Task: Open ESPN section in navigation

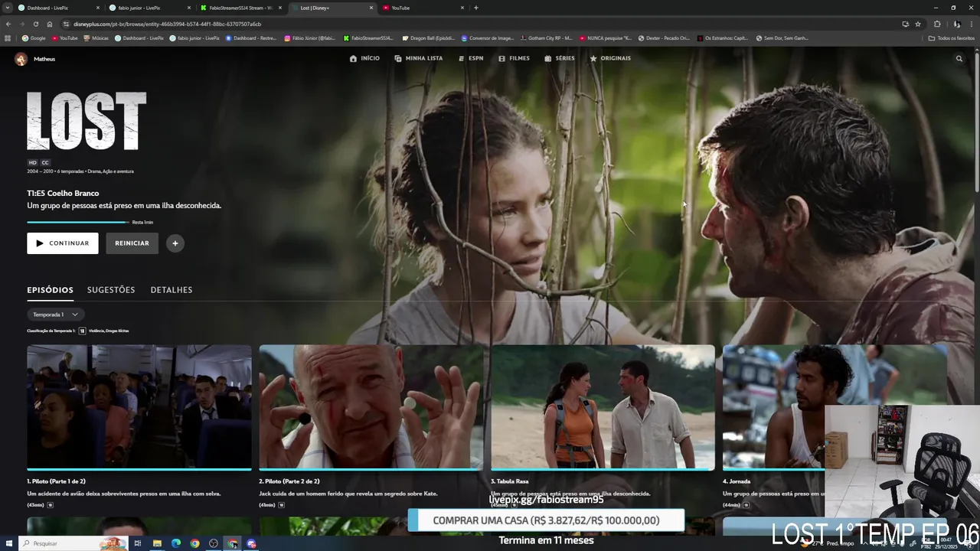Action: (471, 58)
